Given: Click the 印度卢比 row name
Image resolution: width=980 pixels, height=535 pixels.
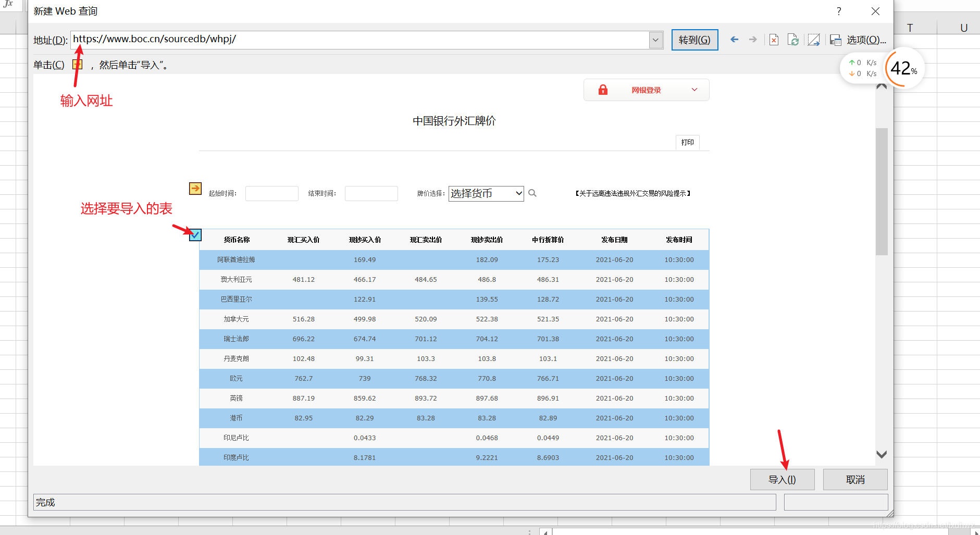Looking at the screenshot, I should coord(236,457).
